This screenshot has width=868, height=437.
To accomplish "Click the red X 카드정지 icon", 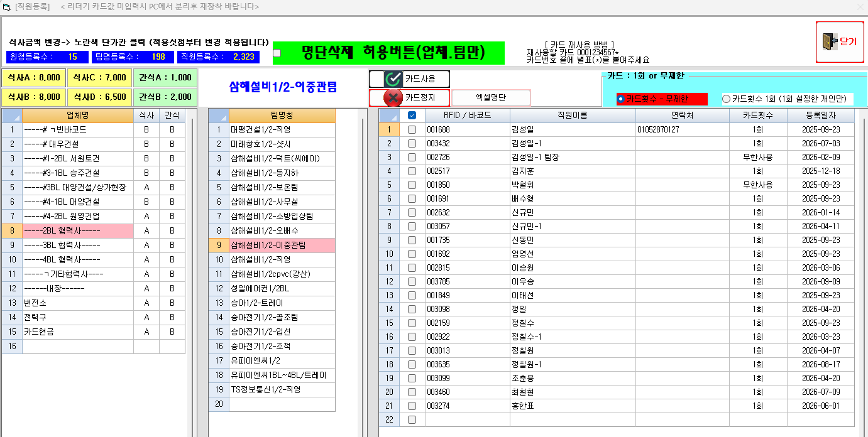I will (x=393, y=97).
